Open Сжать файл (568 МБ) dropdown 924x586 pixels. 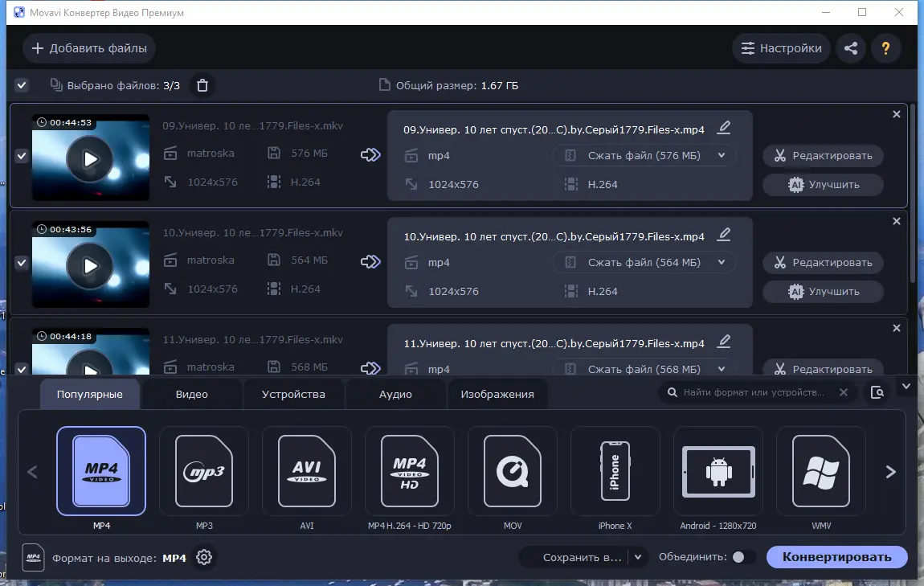pyautogui.click(x=644, y=369)
